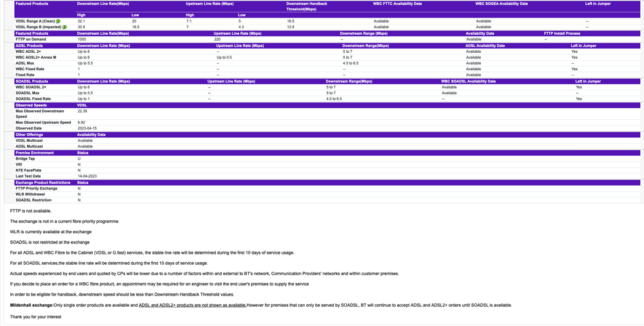Click the green info icon beside VDSL Range B (Impacted)

[64, 26]
